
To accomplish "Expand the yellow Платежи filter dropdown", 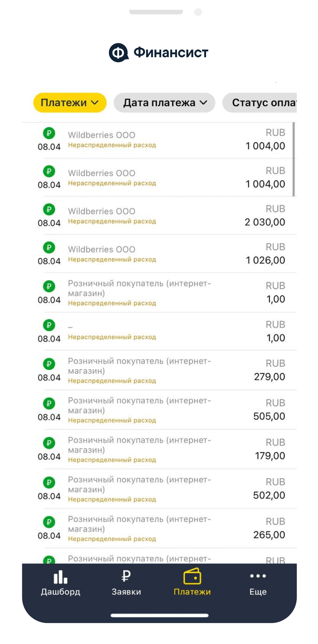I will coord(70,103).
